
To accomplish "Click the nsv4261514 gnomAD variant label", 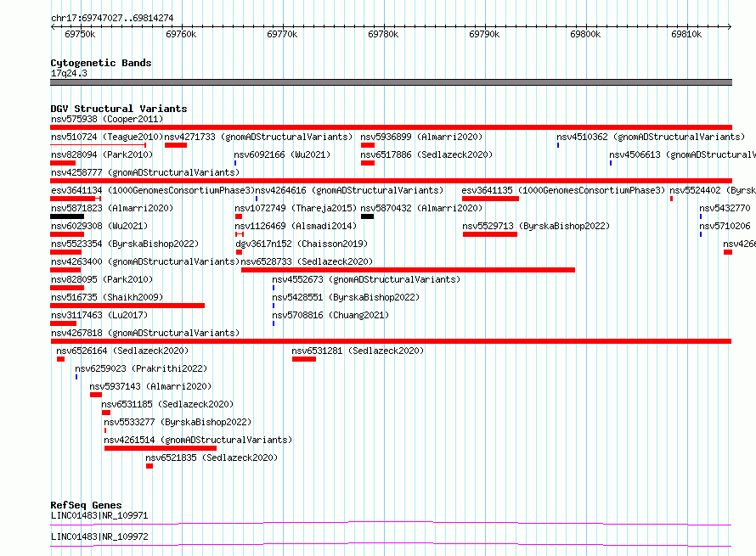I will (x=198, y=440).
